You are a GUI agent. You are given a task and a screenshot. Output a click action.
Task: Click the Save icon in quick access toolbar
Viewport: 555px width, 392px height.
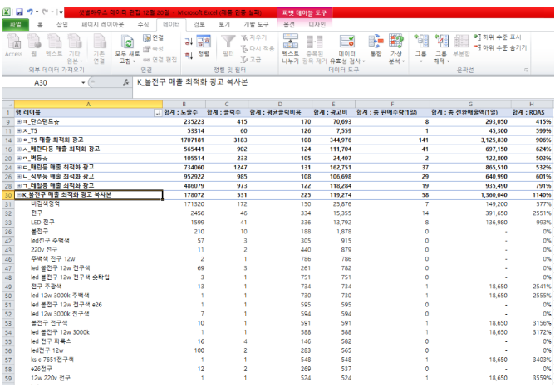click(19, 12)
